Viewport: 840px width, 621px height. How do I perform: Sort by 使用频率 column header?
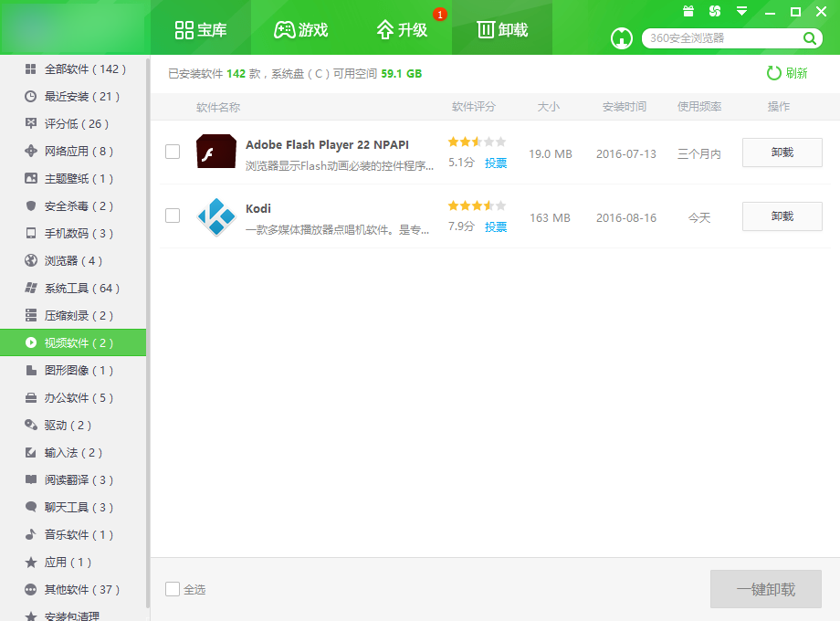tap(699, 107)
